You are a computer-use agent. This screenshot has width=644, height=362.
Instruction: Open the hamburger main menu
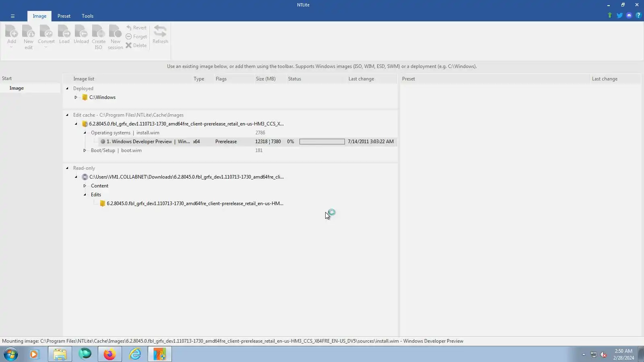click(x=12, y=16)
